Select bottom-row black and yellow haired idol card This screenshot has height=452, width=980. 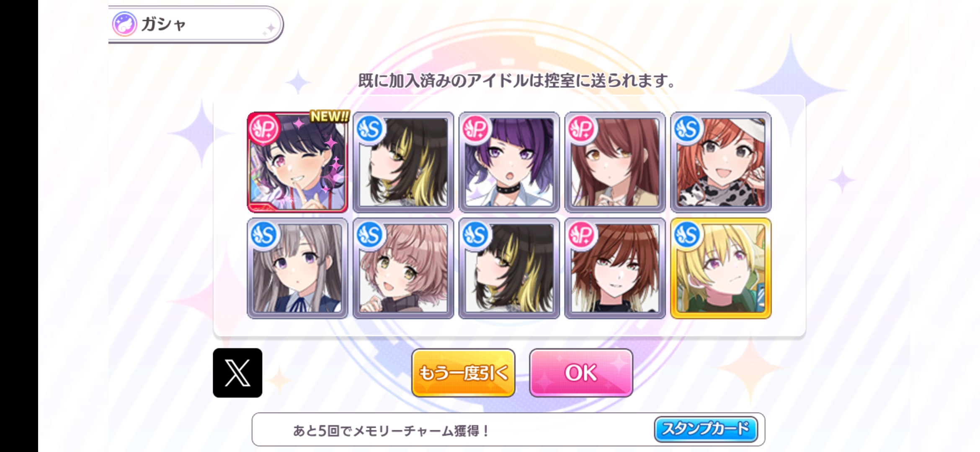pyautogui.click(x=509, y=268)
